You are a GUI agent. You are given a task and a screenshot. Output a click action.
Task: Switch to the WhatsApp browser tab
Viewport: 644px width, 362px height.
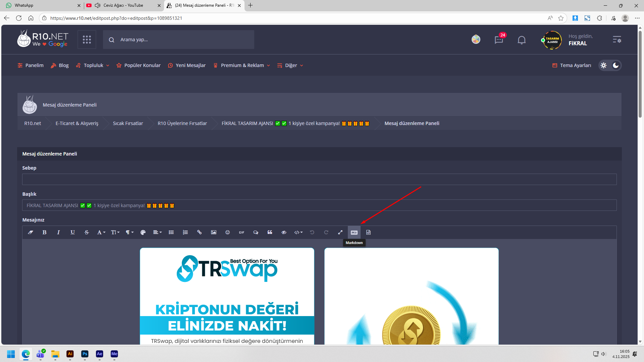[44, 5]
